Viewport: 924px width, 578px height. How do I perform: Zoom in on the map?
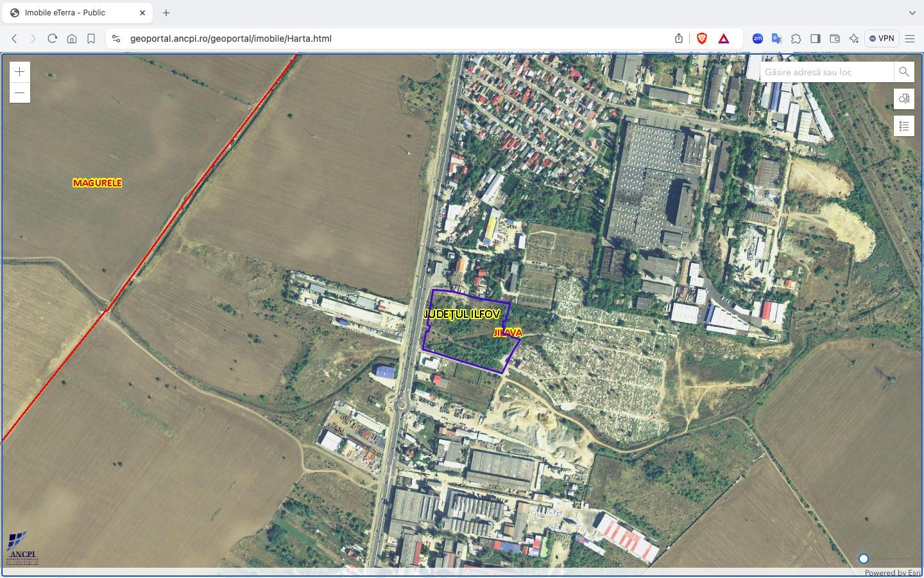(19, 71)
